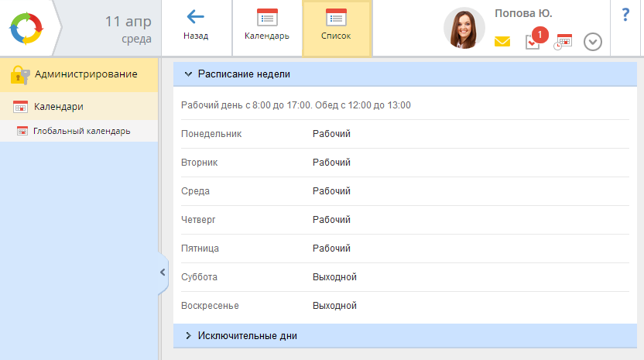The width and height of the screenshot is (644, 360).
Task: Select Календари in the sidebar
Action: 58,106
